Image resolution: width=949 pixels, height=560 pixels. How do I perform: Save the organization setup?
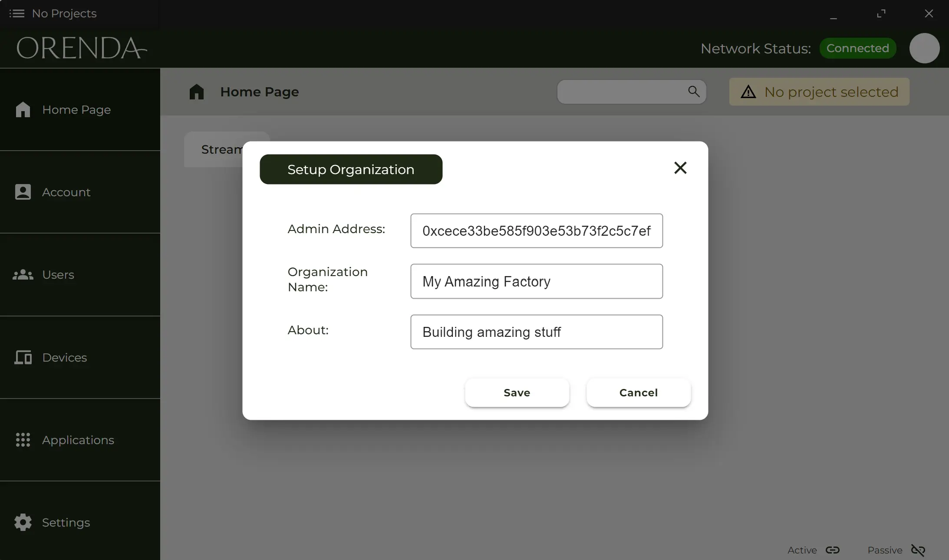click(x=516, y=392)
